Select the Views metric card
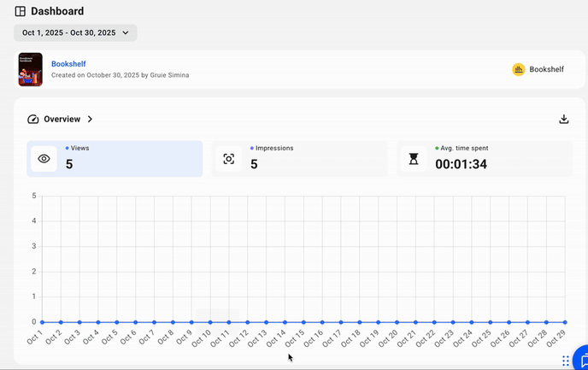Viewport: 588px width, 370px height. point(115,159)
